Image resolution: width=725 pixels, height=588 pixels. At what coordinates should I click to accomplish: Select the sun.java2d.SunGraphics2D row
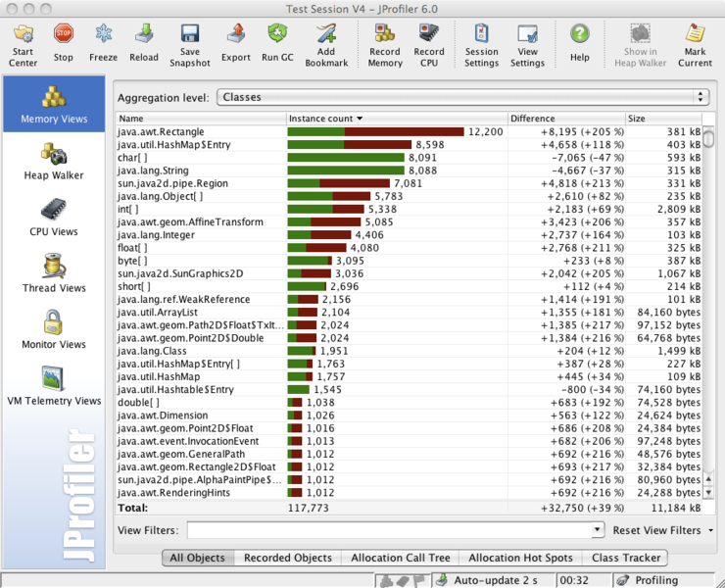tap(410, 273)
